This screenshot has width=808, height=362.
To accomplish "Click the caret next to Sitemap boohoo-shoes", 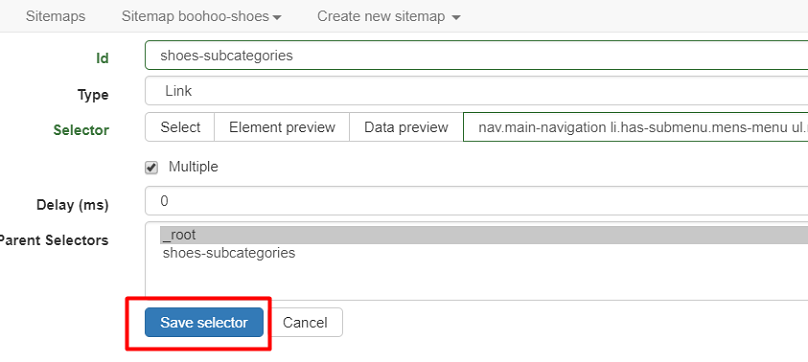I will point(277,18).
